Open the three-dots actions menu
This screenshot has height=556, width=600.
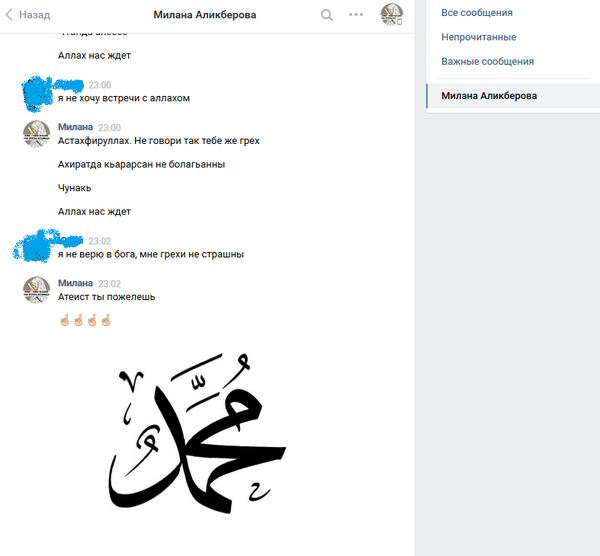click(x=356, y=15)
